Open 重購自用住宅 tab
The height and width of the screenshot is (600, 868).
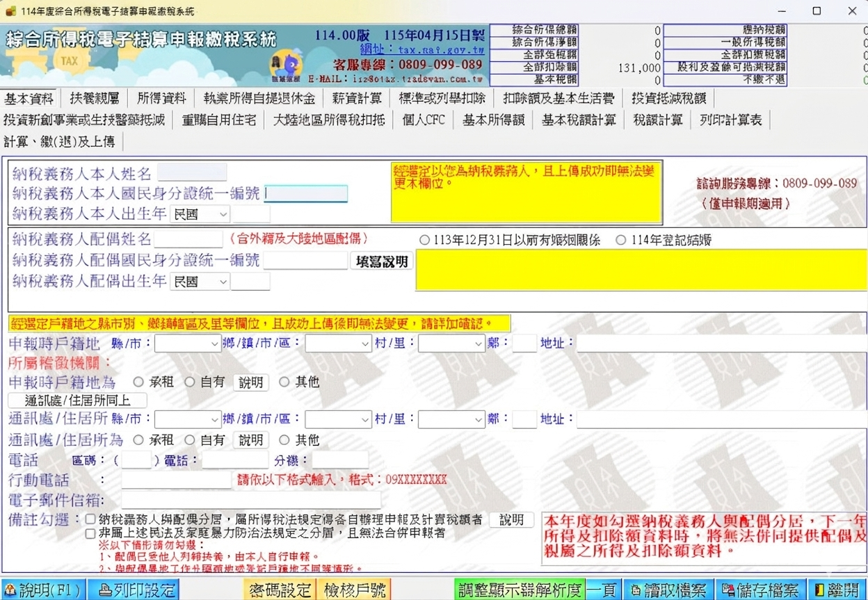(x=219, y=120)
